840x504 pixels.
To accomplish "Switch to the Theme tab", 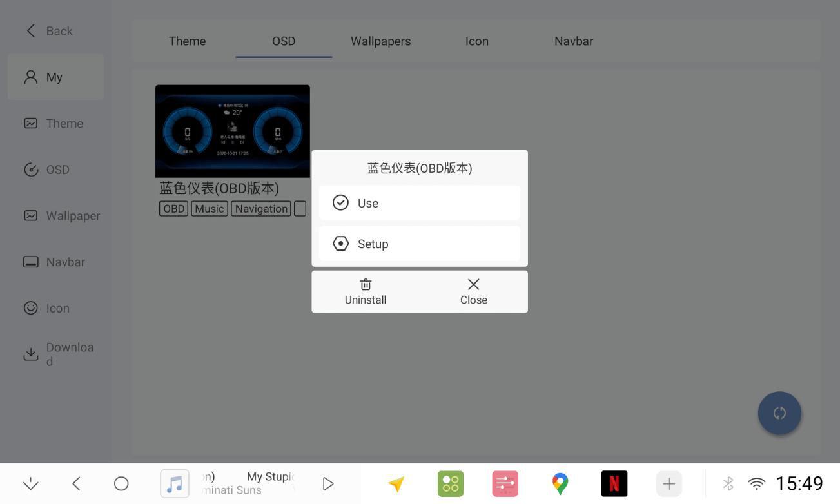I will (x=187, y=41).
